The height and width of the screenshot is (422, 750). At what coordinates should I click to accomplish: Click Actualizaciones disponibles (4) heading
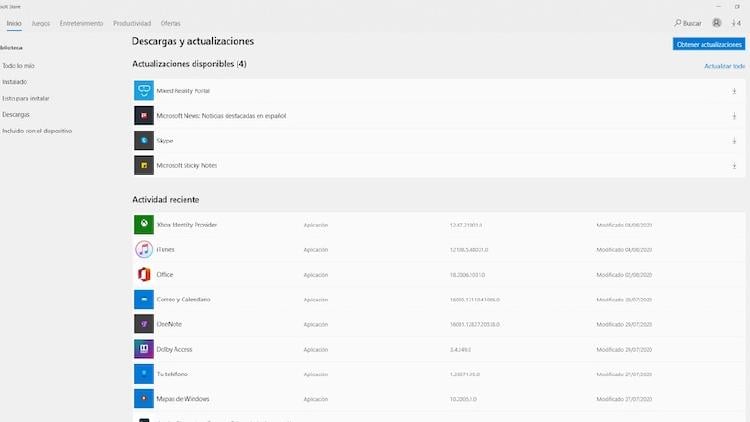coord(189,64)
